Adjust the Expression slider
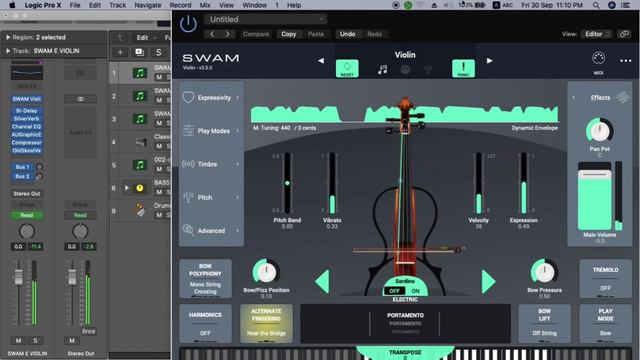This screenshot has width=640, height=360. click(524, 183)
